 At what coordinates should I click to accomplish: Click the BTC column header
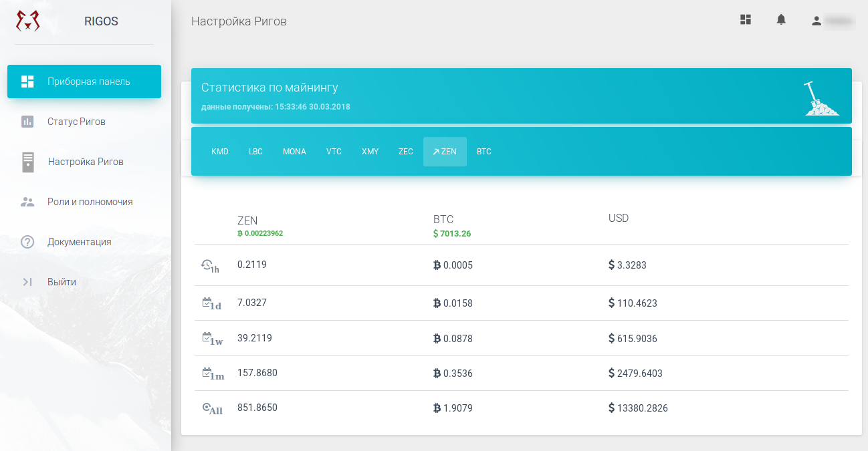tap(443, 220)
